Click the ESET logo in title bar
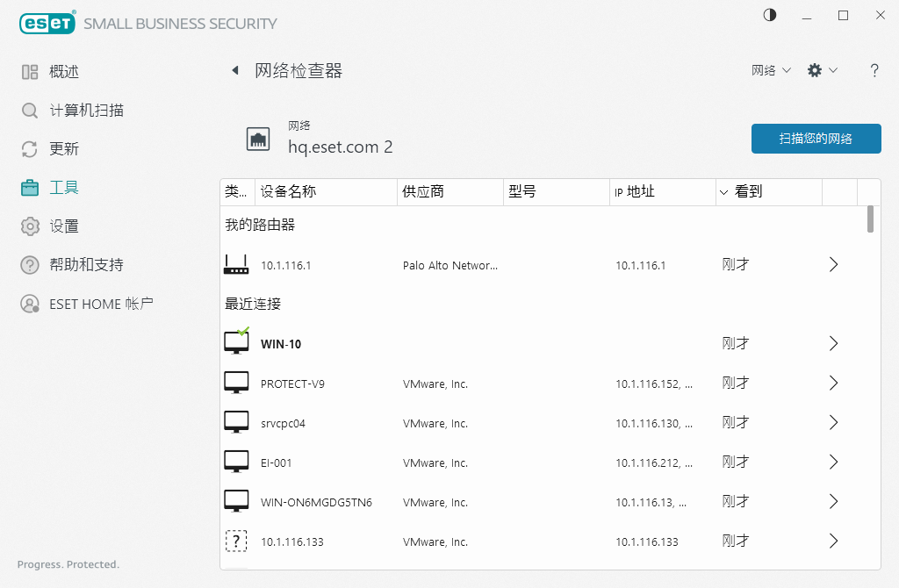899x588 pixels. click(x=47, y=24)
